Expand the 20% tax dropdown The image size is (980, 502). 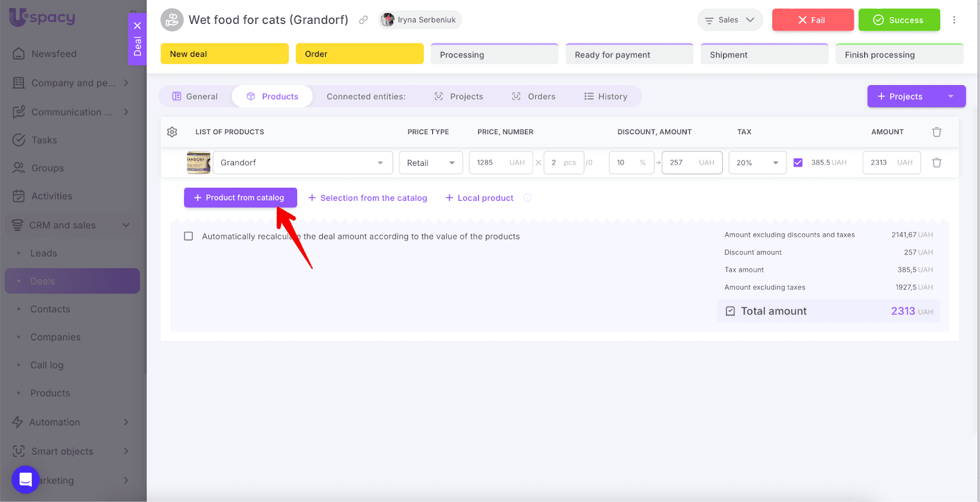click(757, 163)
